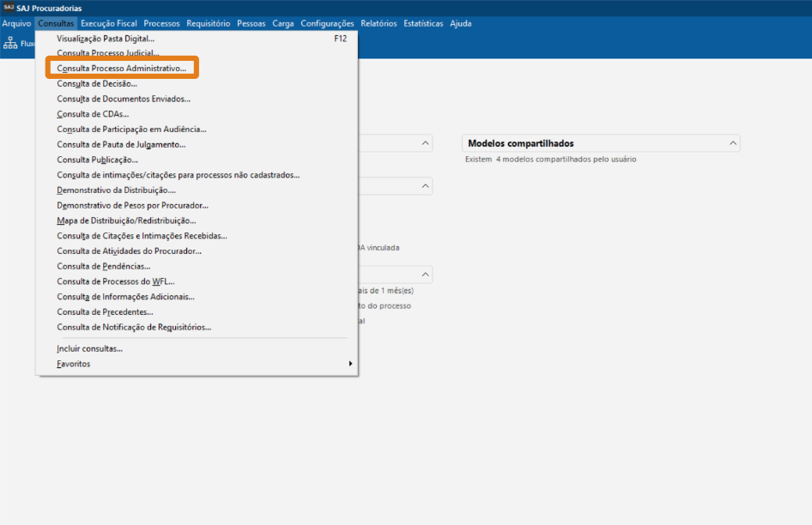Open the Execução Fiscal menu

tap(109, 23)
